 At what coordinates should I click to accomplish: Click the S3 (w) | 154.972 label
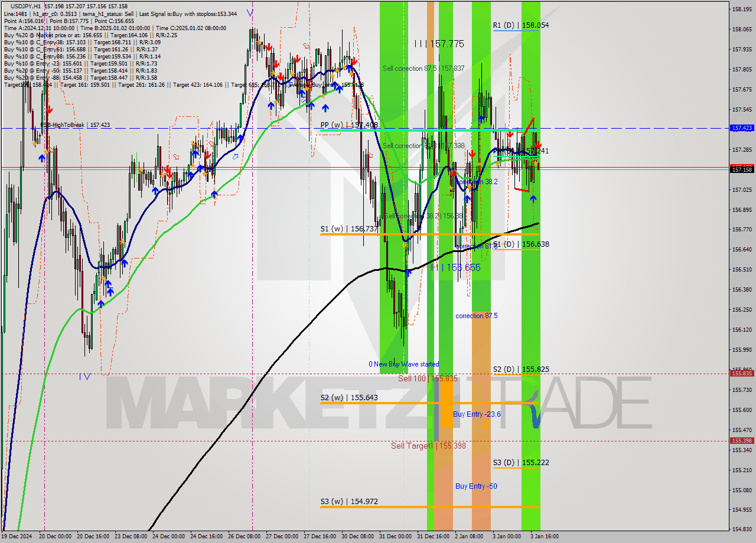point(349,502)
